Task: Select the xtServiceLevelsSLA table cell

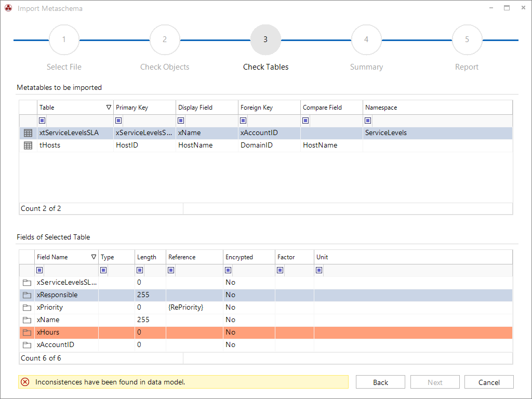Action: coord(75,133)
